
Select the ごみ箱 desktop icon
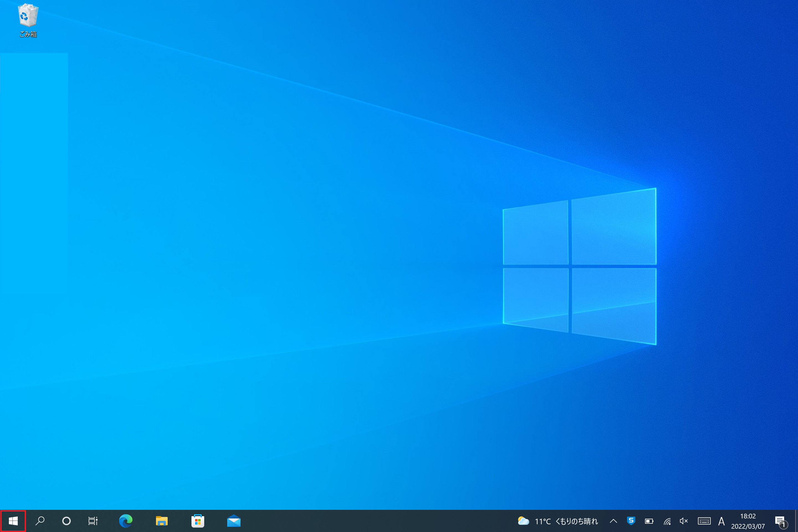[x=28, y=20]
